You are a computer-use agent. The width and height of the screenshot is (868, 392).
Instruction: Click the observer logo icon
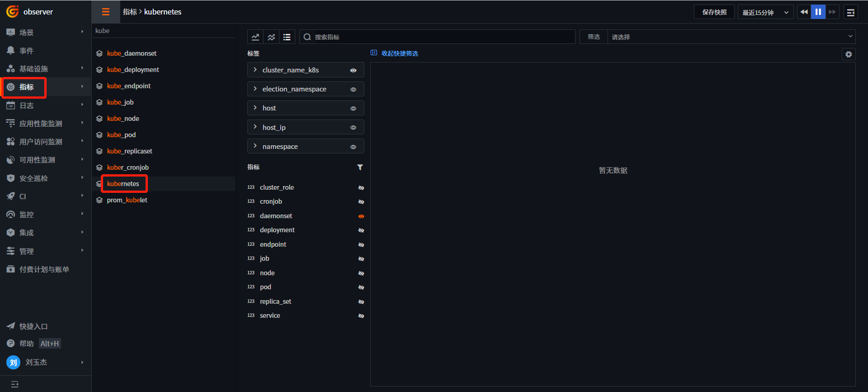(x=12, y=11)
